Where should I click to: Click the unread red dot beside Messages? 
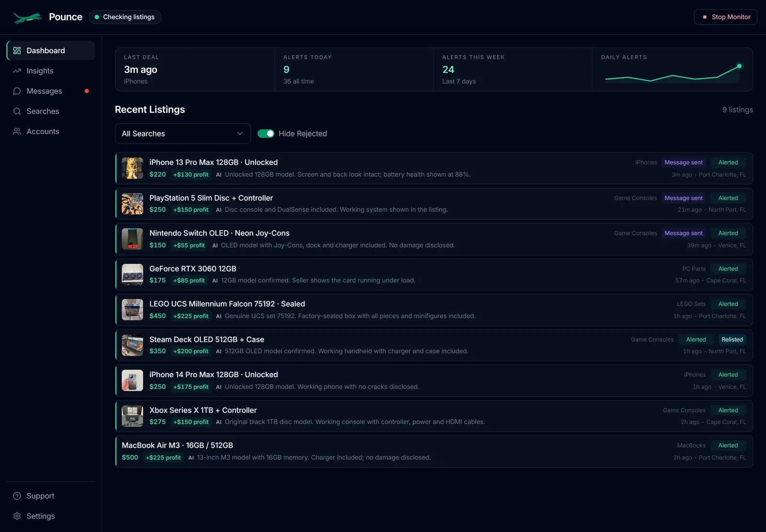coord(87,91)
